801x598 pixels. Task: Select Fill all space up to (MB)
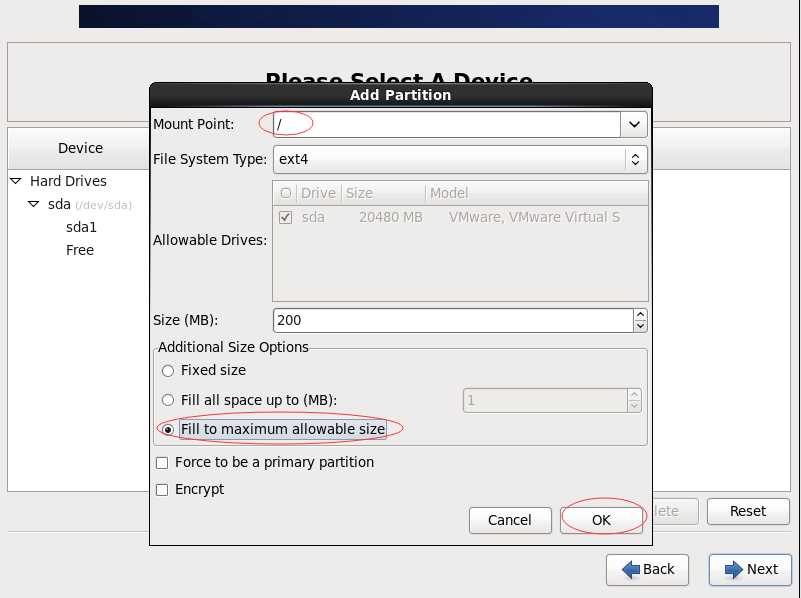[168, 400]
